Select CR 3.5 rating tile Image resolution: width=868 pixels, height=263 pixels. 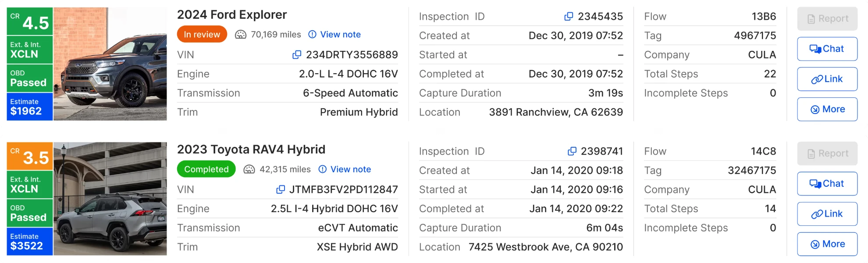(30, 156)
